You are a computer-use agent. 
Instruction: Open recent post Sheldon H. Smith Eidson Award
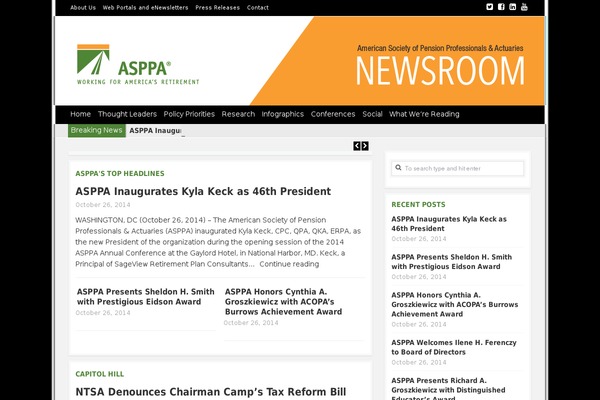(452, 262)
